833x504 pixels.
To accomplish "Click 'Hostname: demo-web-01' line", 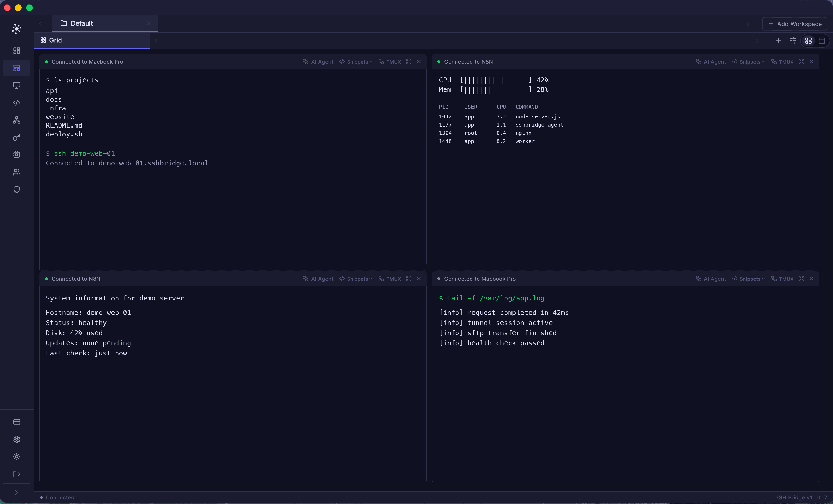I will coord(88,313).
